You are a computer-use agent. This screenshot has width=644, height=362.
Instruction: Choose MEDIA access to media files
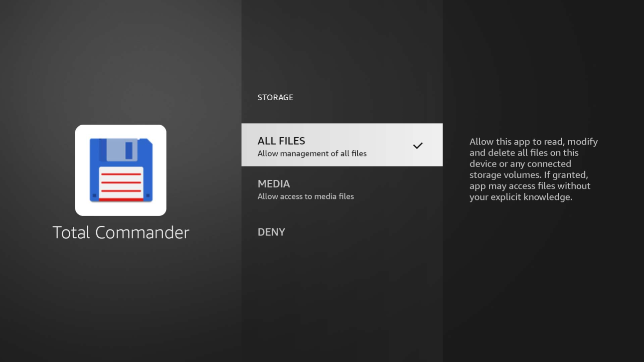pyautogui.click(x=342, y=189)
